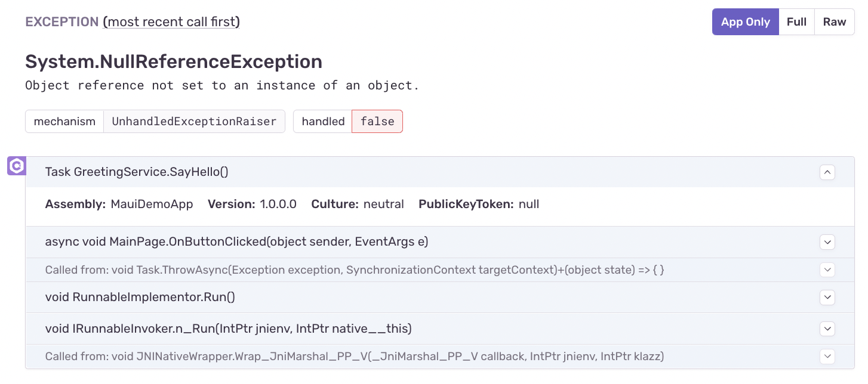Click the 'handled' tag key

(323, 122)
